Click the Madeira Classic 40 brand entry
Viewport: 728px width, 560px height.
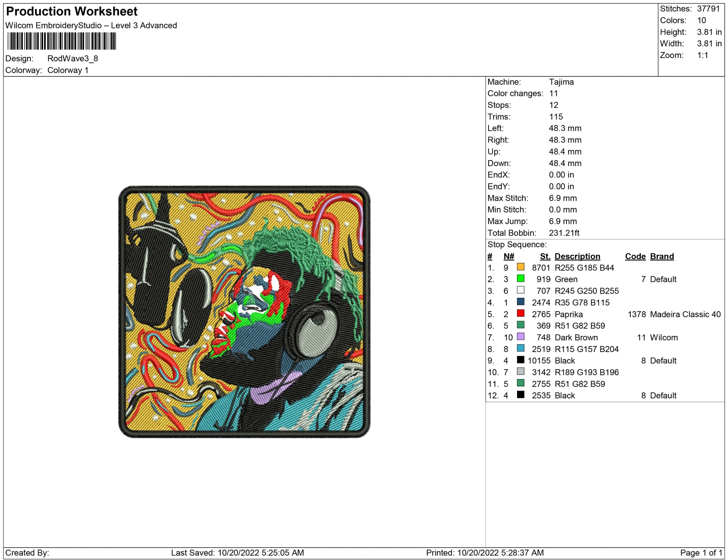click(685, 314)
